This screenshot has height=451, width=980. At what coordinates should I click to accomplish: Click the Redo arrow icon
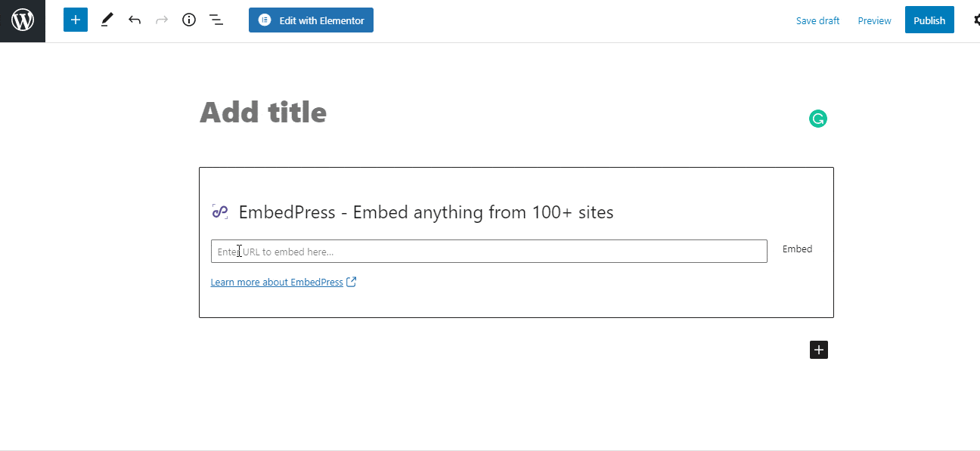pyautogui.click(x=162, y=20)
